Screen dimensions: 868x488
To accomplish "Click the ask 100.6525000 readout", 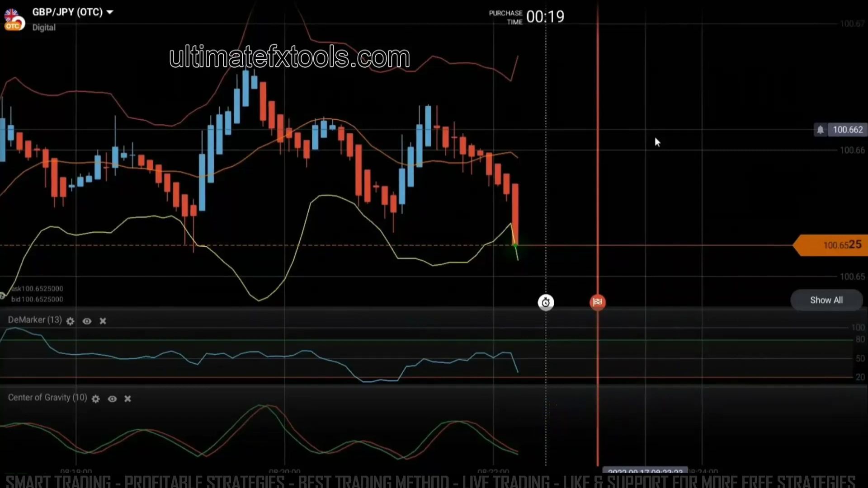I will pos(37,289).
